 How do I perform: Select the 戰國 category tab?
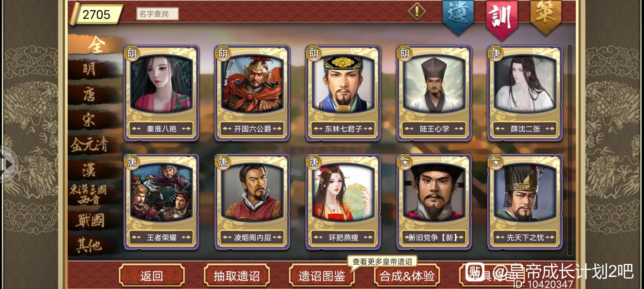click(89, 220)
